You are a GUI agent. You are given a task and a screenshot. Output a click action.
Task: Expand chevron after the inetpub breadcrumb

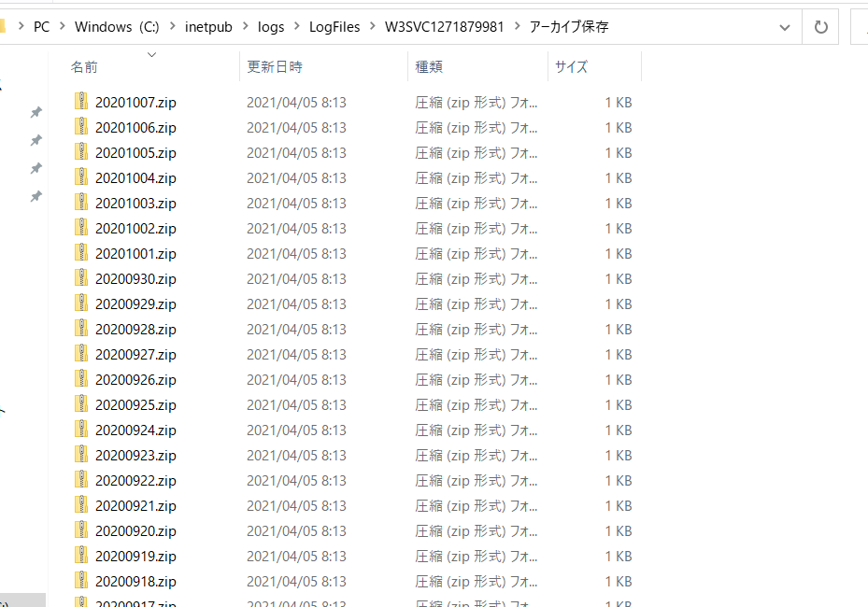click(x=245, y=26)
